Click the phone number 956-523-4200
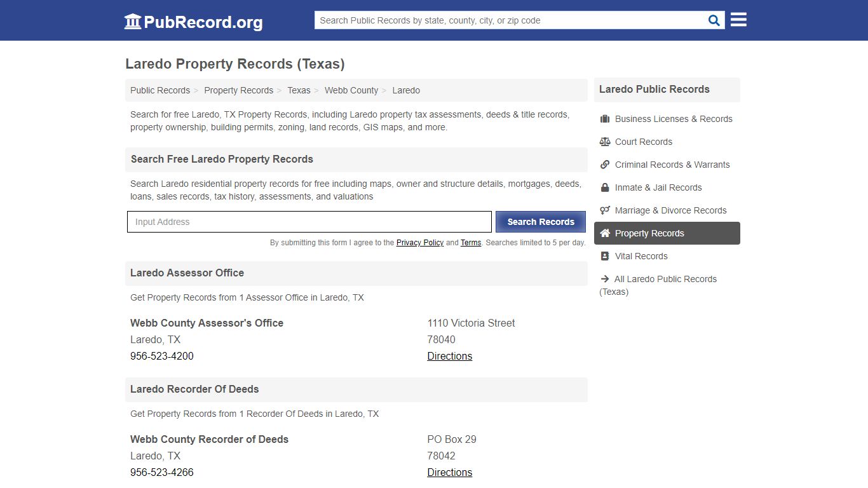Screen dimensions: 868x488 [162, 356]
